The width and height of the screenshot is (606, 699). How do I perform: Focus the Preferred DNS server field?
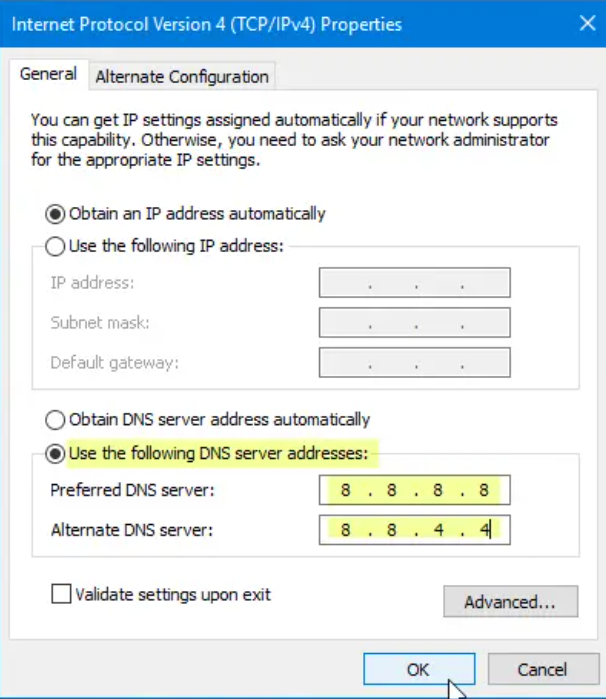click(x=414, y=490)
